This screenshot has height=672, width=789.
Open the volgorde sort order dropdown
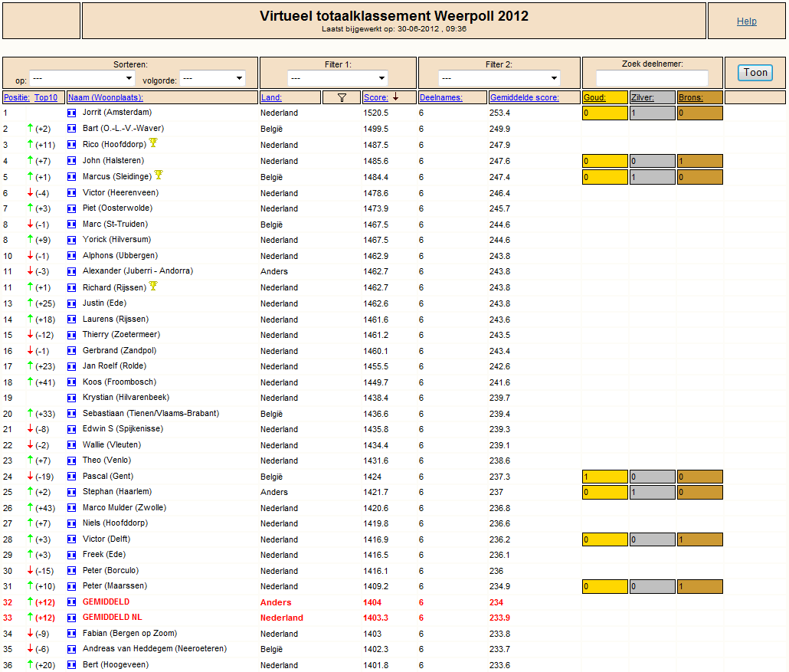[x=212, y=78]
